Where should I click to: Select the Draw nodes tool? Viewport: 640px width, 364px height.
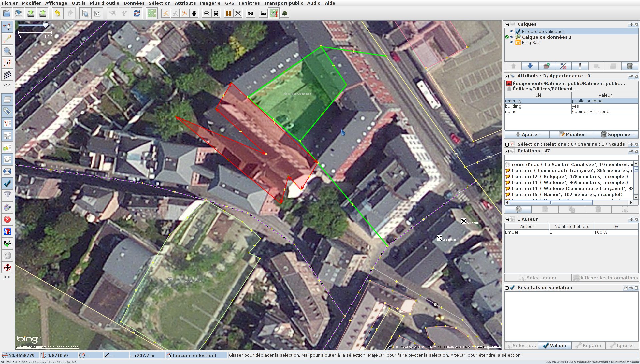pyautogui.click(x=7, y=39)
